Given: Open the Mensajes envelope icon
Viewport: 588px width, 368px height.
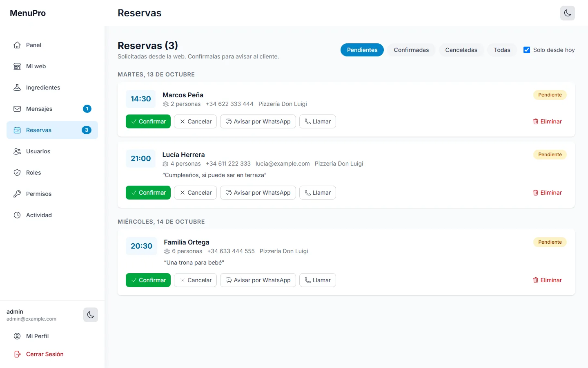Looking at the screenshot, I should (x=17, y=109).
